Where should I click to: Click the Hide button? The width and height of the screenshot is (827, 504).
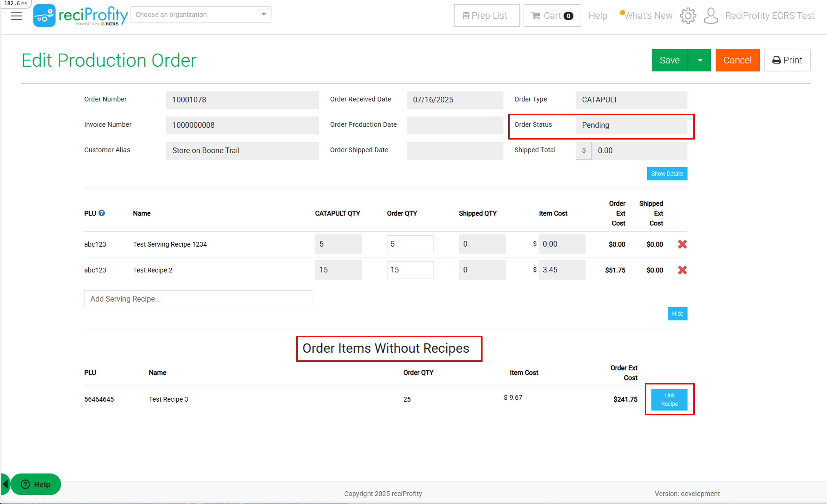coord(677,314)
